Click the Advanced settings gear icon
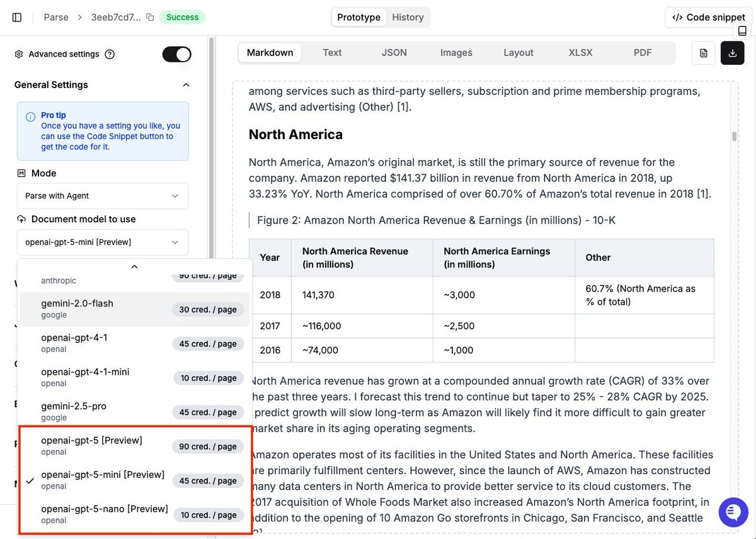Image resolution: width=756 pixels, height=539 pixels. pyautogui.click(x=19, y=54)
